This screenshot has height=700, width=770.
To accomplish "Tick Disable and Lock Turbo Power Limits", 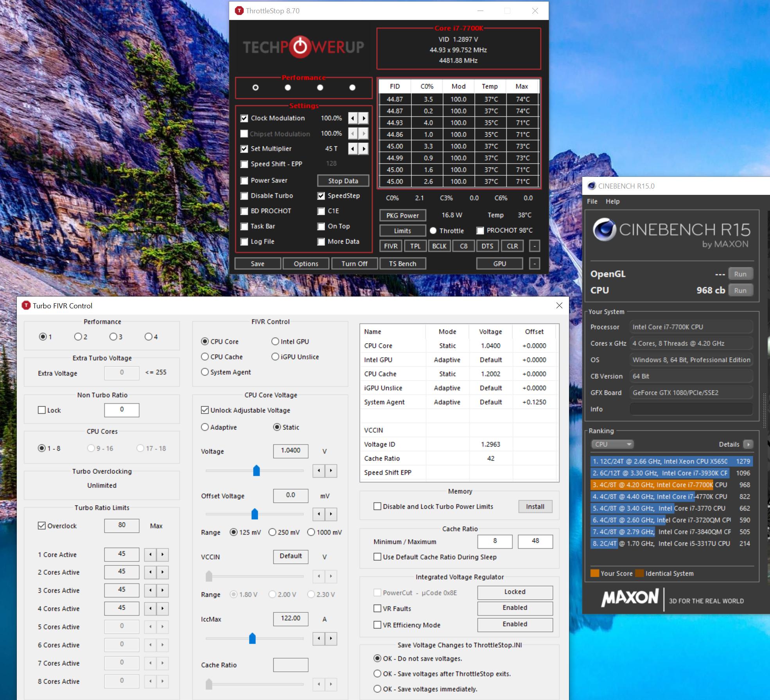I will point(377,506).
